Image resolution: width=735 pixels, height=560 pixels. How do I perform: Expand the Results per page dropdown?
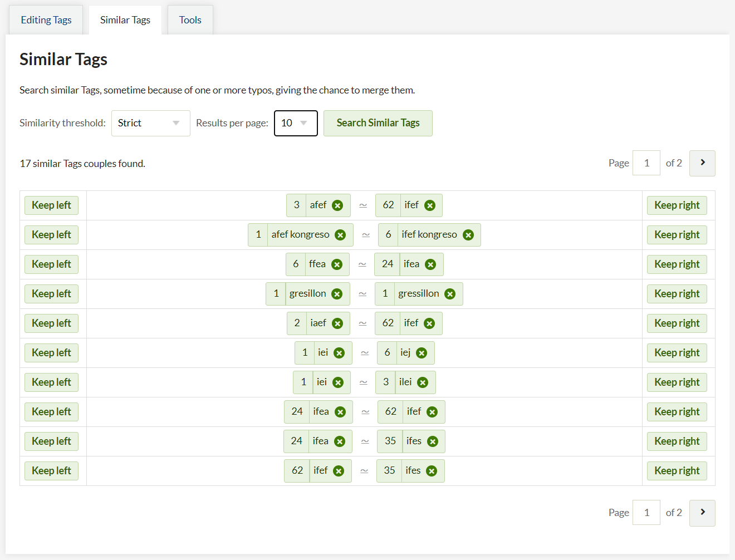coord(295,123)
